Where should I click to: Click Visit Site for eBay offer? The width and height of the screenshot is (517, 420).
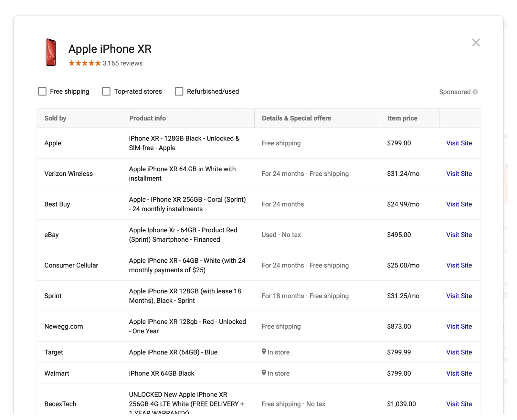point(459,235)
